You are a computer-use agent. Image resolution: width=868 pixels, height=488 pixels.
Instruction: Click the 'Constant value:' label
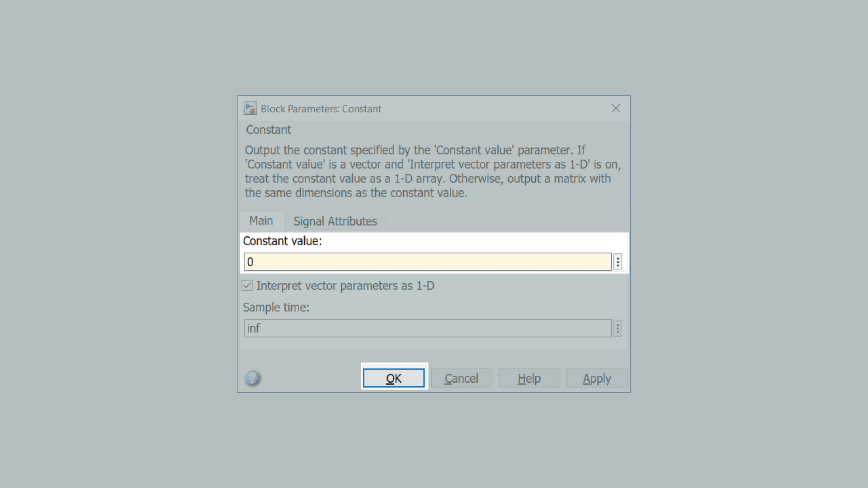pos(282,241)
